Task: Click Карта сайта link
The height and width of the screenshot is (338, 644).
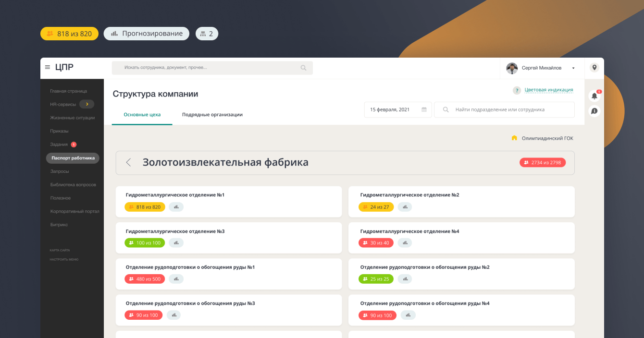Action: click(60, 251)
